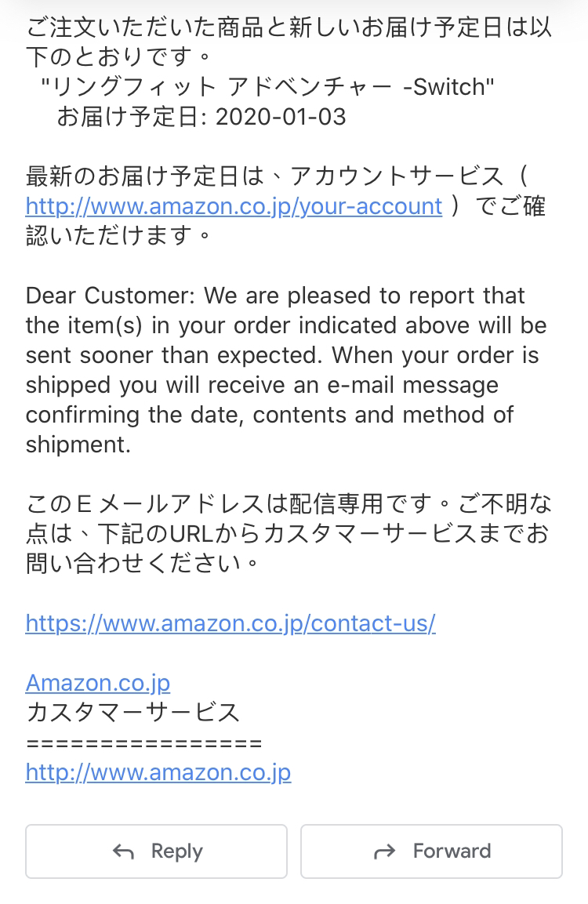Follow the Amazon.co.jp signature link

pyautogui.click(x=98, y=683)
